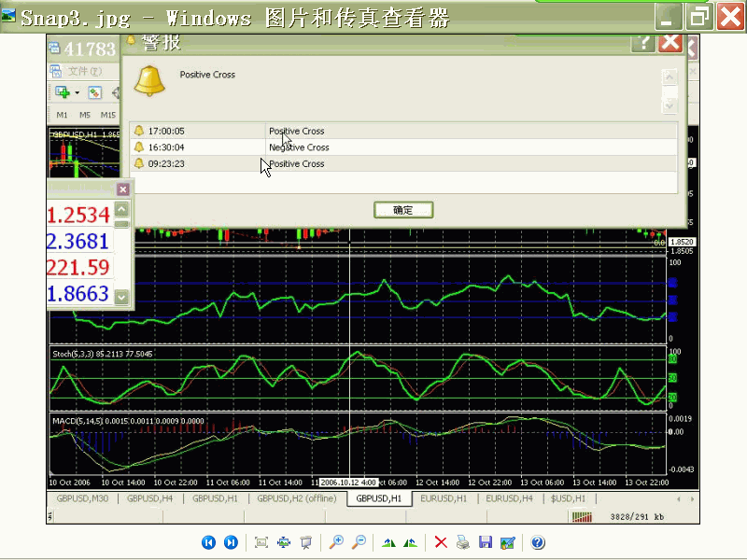Select the 09:23:23 Positive Cross alert row
The image size is (747, 560).
click(x=403, y=163)
